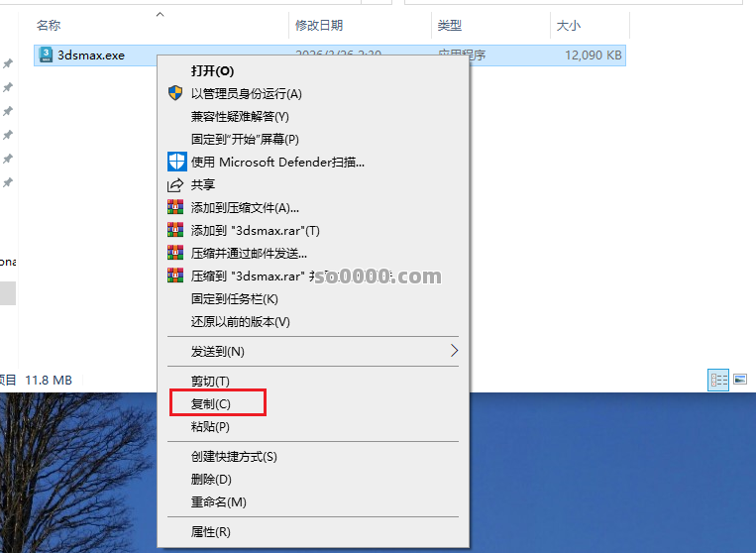Sort by 名称 column header
The height and width of the screenshot is (553, 756).
coord(49,25)
